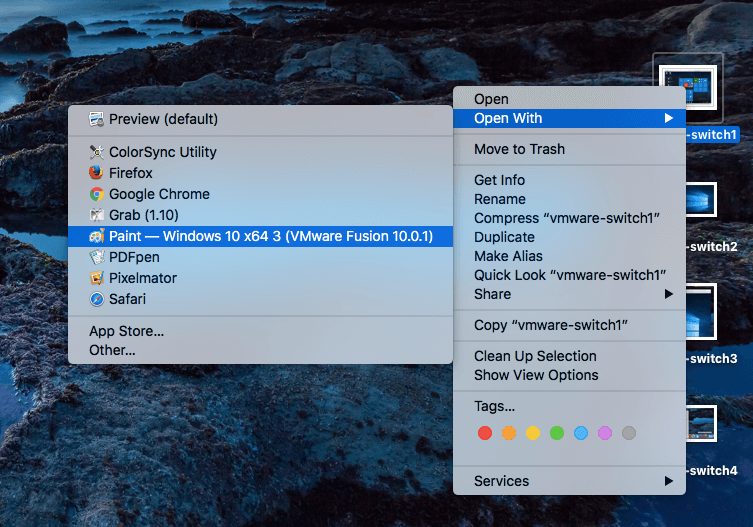The image size is (753, 527).
Task: Choose Clean Up Selection
Action: point(569,356)
